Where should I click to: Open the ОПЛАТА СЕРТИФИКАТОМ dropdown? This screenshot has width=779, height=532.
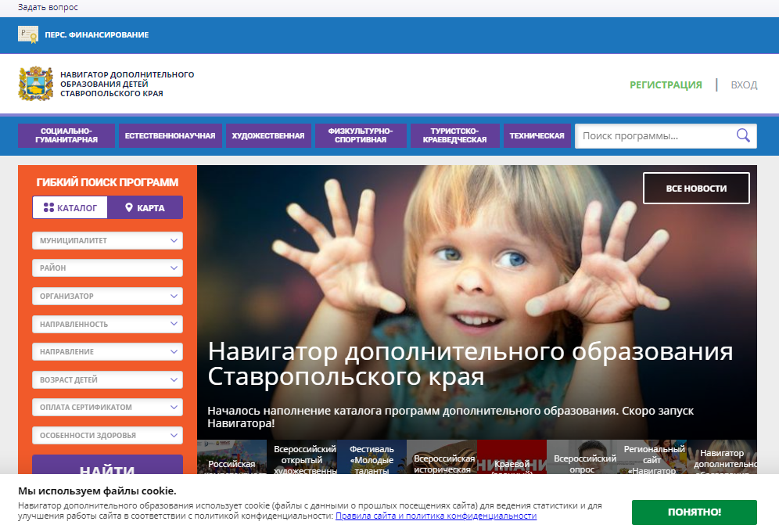click(107, 408)
